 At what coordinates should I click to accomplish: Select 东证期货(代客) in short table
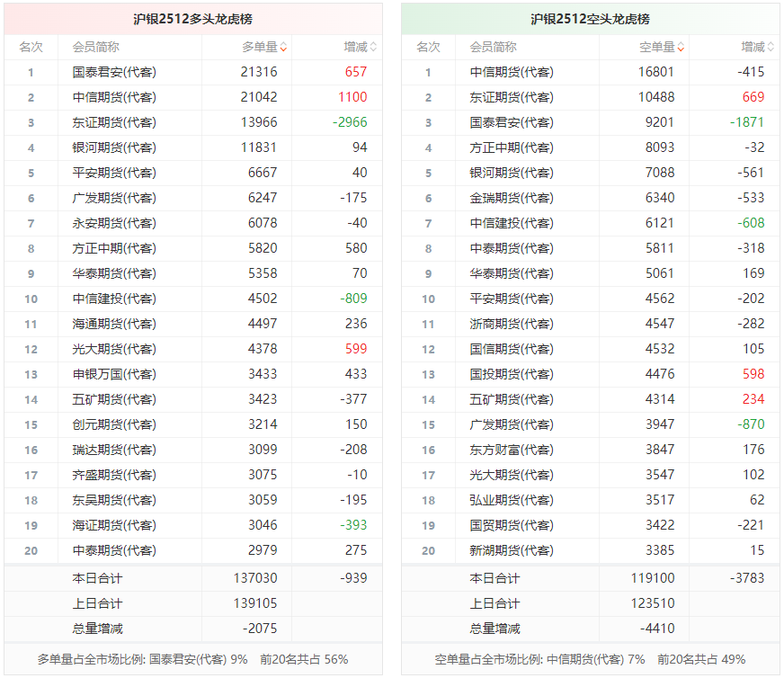[512, 97]
